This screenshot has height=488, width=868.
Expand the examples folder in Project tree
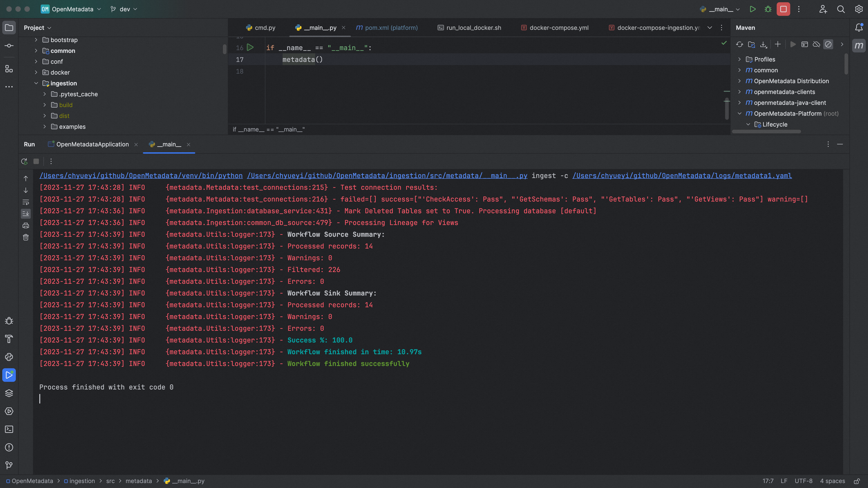tap(45, 127)
